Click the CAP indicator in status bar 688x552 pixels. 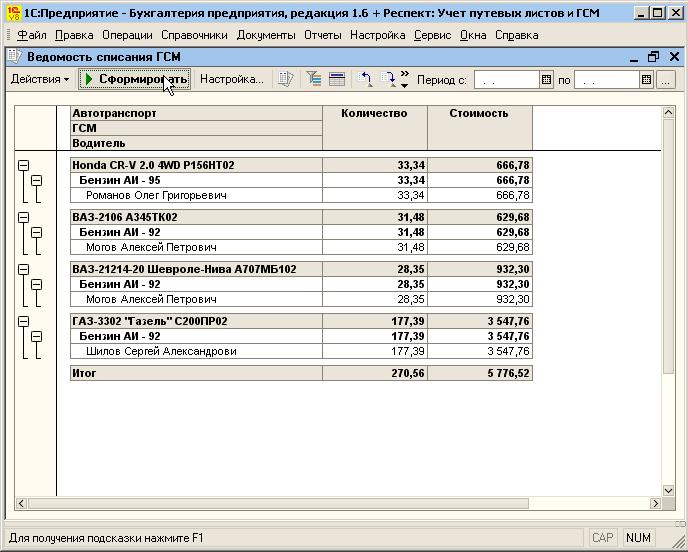[x=602, y=538]
